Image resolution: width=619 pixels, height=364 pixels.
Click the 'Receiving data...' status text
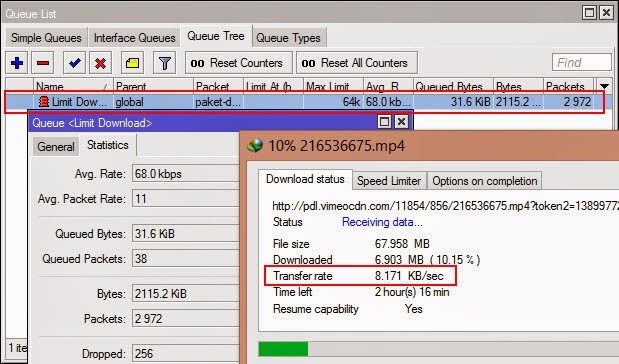click(x=382, y=222)
